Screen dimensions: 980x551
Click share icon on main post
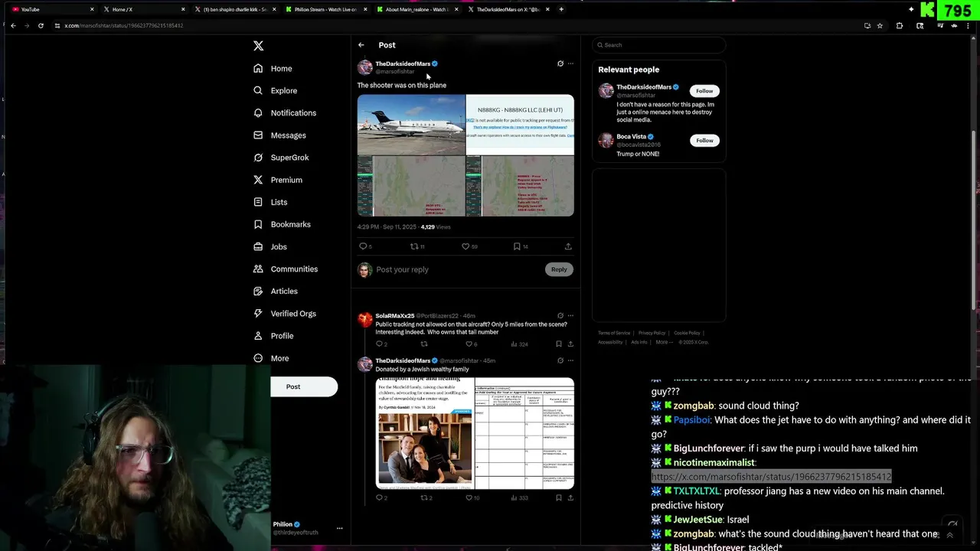[x=568, y=246]
